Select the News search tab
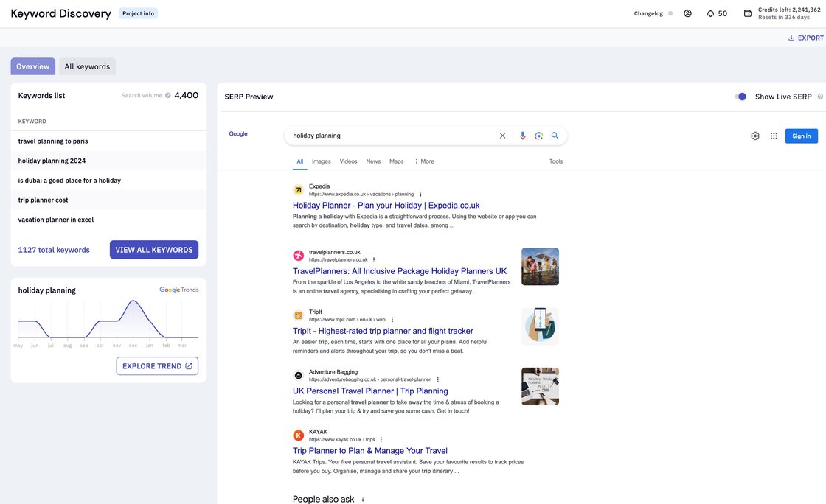 point(373,161)
